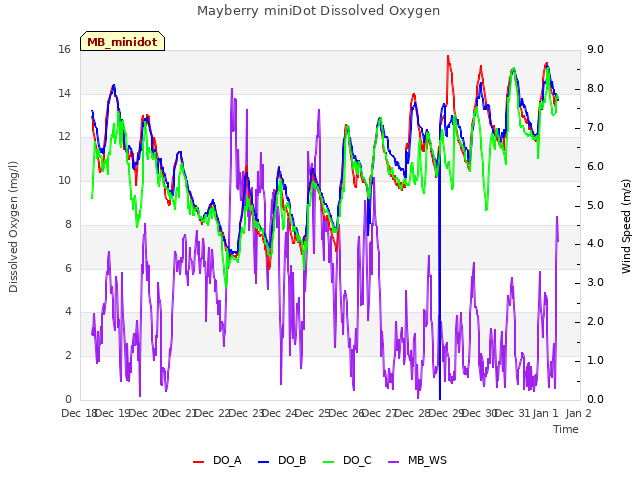Click the Jan 1 x-axis tick label

coord(545,413)
